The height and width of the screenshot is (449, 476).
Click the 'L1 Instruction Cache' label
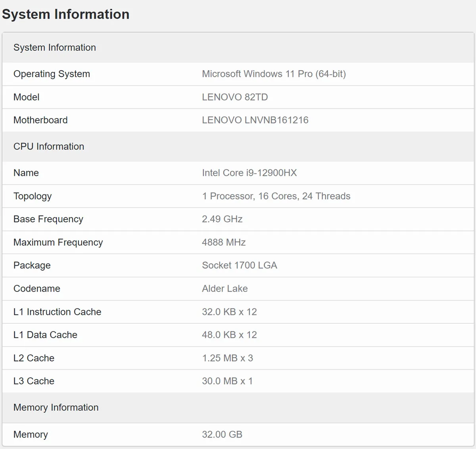58,312
